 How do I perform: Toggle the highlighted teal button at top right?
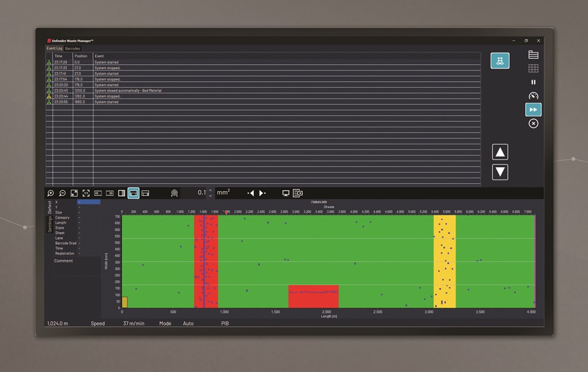[500, 61]
